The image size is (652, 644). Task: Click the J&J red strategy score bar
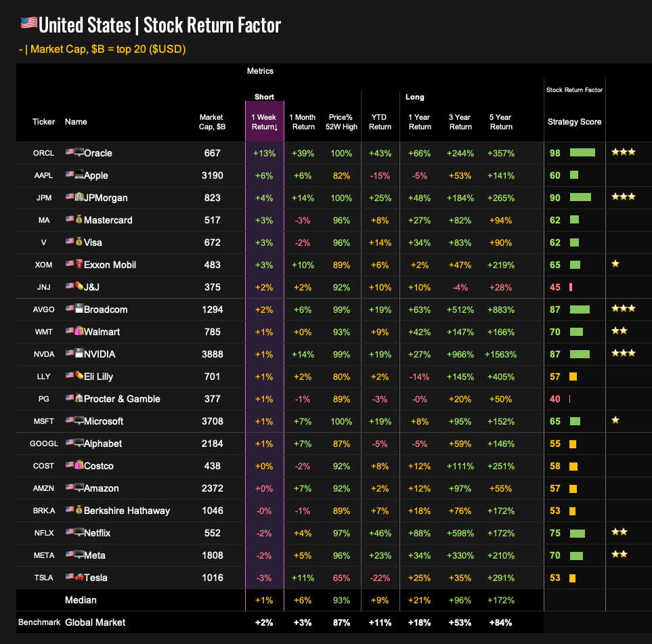pyautogui.click(x=571, y=287)
